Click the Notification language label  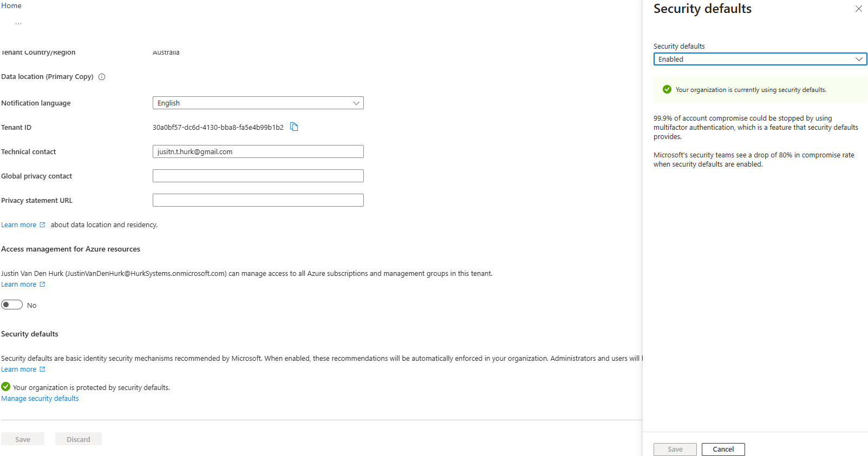click(36, 103)
